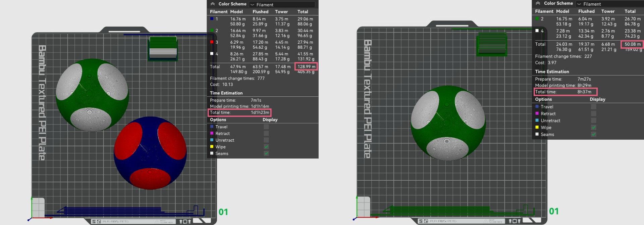Click the Flushed column header in the four-filament table

click(260, 12)
